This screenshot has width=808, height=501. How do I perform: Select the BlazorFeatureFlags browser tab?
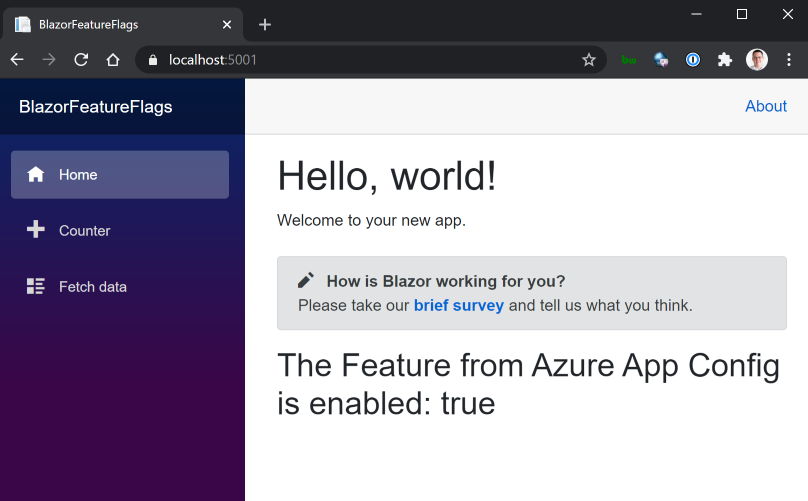[x=123, y=24]
